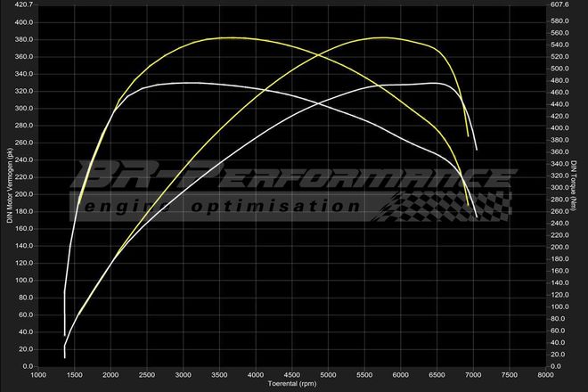The height and width of the screenshot is (392, 588).
Task: Click the 420.7 maximum power label
Action: [24, 4]
